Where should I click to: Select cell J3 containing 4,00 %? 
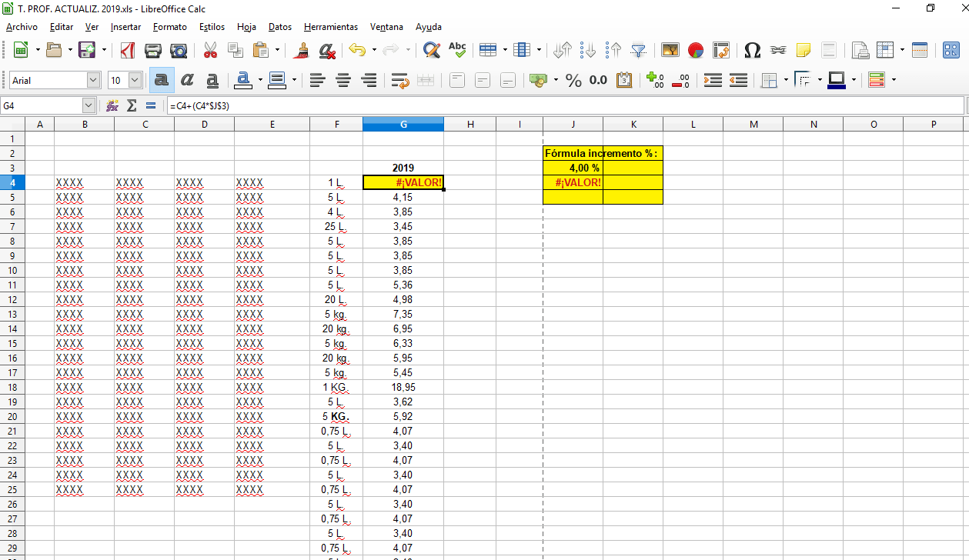coord(573,168)
